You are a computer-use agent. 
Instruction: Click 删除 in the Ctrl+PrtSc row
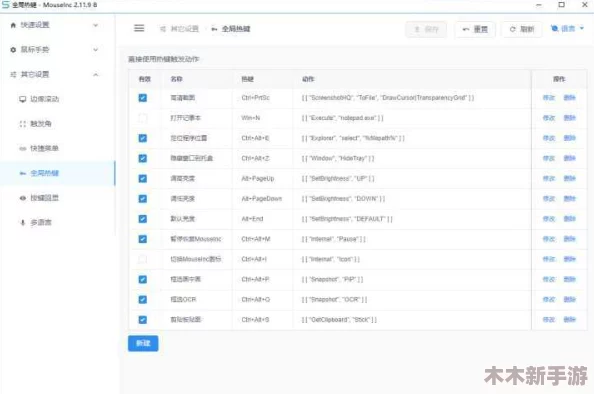click(x=569, y=98)
